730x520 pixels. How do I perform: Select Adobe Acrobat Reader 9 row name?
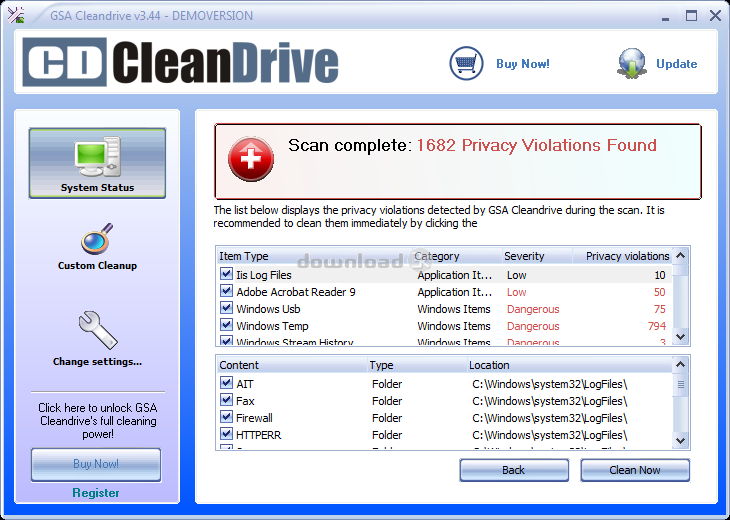point(296,292)
